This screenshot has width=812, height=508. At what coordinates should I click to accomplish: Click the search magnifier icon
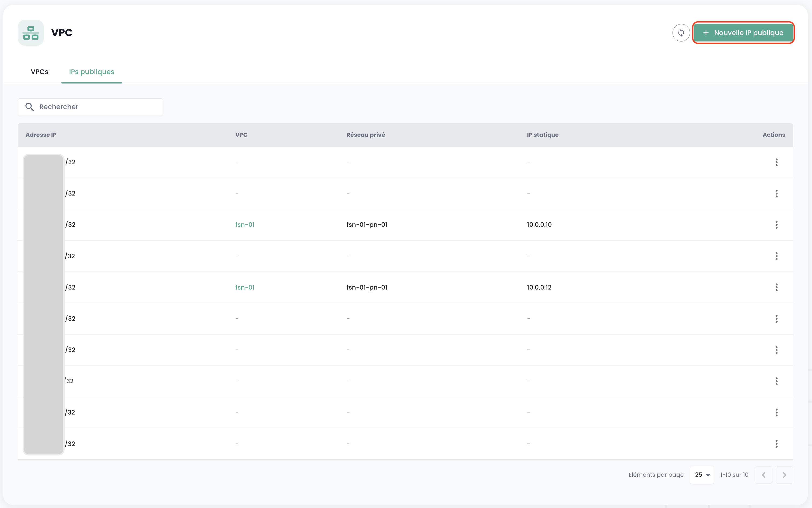pyautogui.click(x=30, y=107)
